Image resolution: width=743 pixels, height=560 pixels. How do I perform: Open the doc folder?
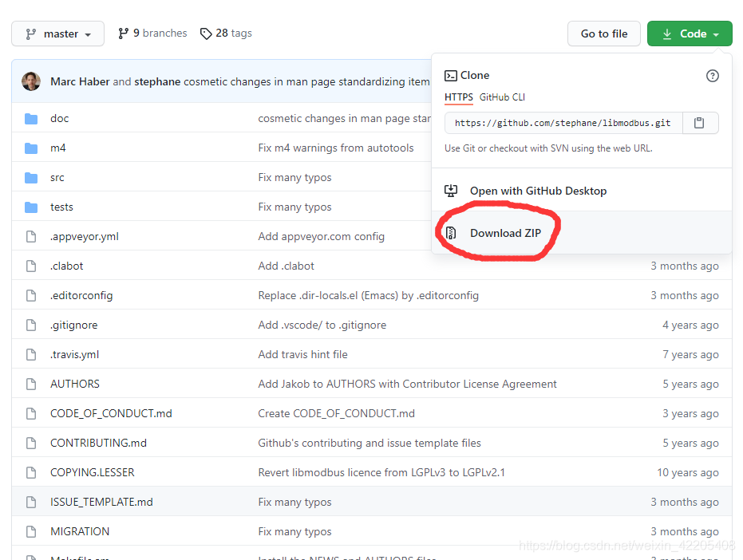(x=60, y=118)
